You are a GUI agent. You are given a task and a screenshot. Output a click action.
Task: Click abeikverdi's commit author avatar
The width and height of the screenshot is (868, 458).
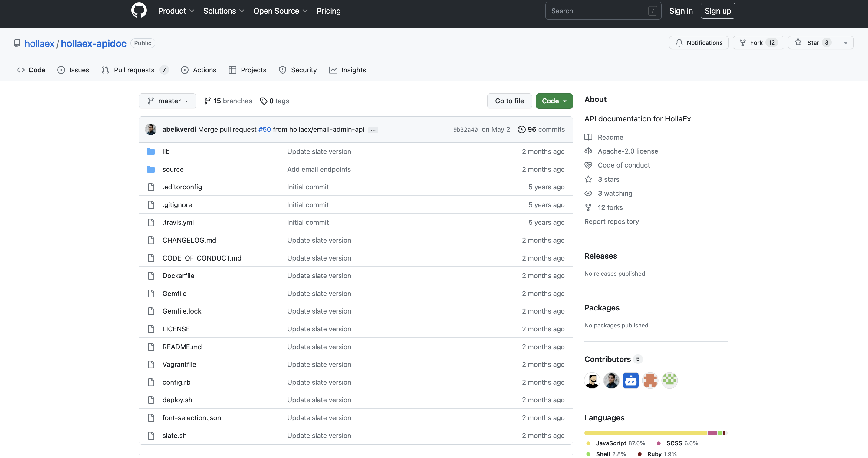(x=151, y=130)
